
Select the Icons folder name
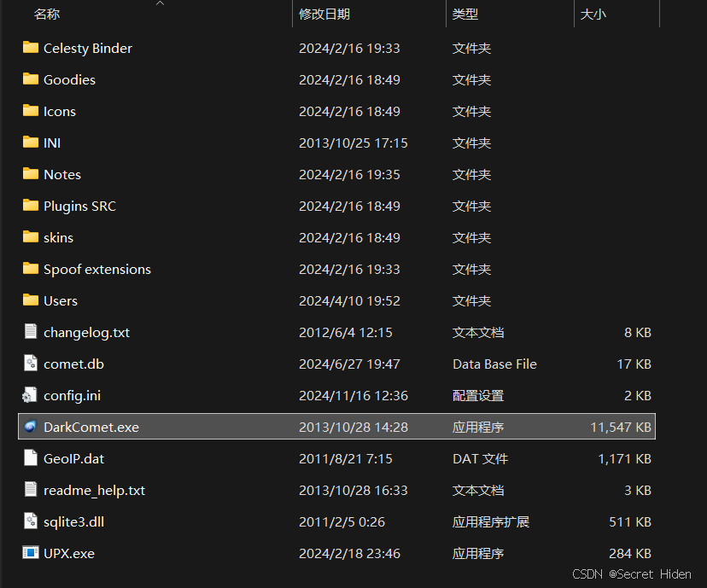point(60,111)
